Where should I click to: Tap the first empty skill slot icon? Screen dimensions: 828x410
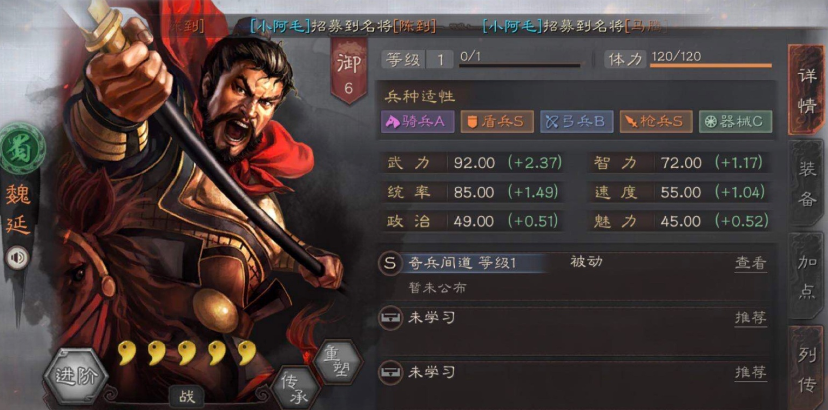click(390, 318)
